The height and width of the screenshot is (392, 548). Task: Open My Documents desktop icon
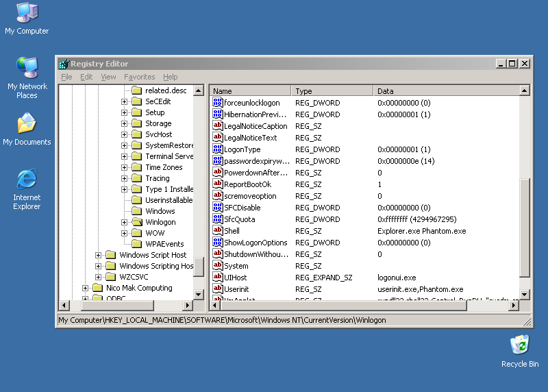pos(27,129)
